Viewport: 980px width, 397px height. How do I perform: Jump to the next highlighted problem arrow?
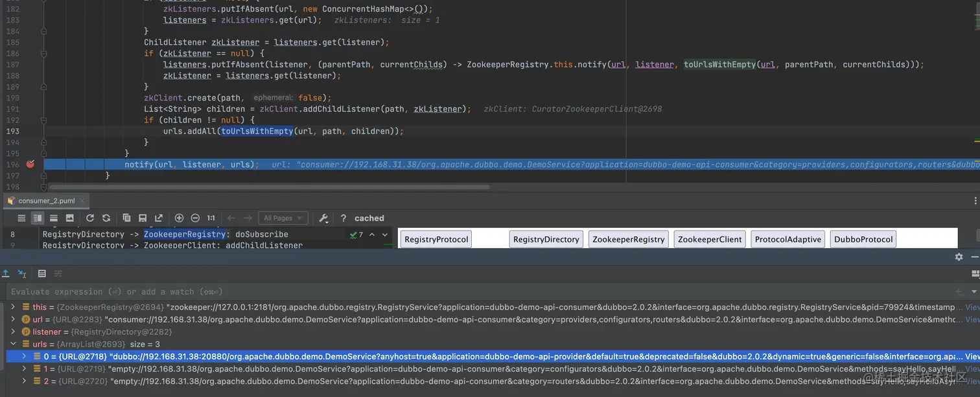coord(385,234)
